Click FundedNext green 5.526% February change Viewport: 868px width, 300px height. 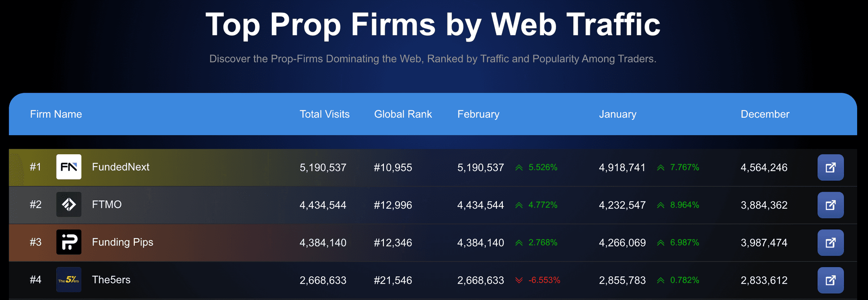click(x=542, y=167)
